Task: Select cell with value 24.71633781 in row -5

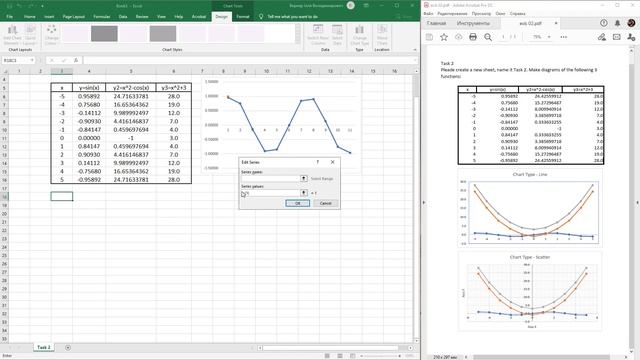Action: click(131, 96)
